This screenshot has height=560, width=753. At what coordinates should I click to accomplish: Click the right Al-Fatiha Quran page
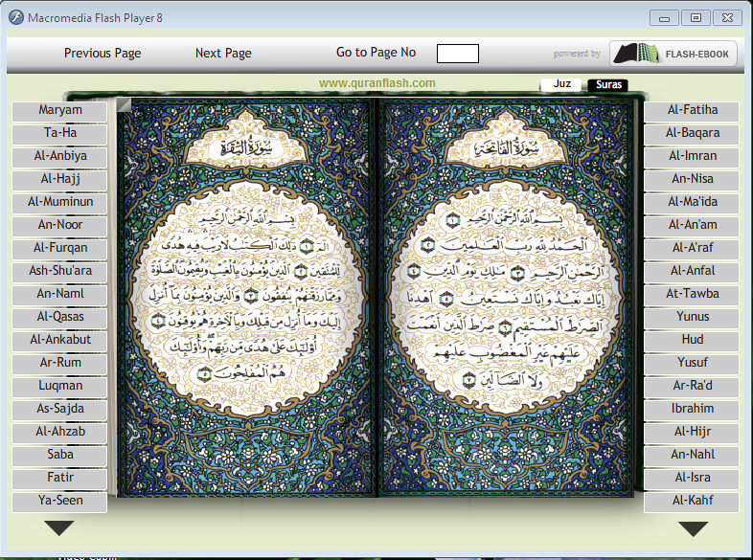[505, 298]
